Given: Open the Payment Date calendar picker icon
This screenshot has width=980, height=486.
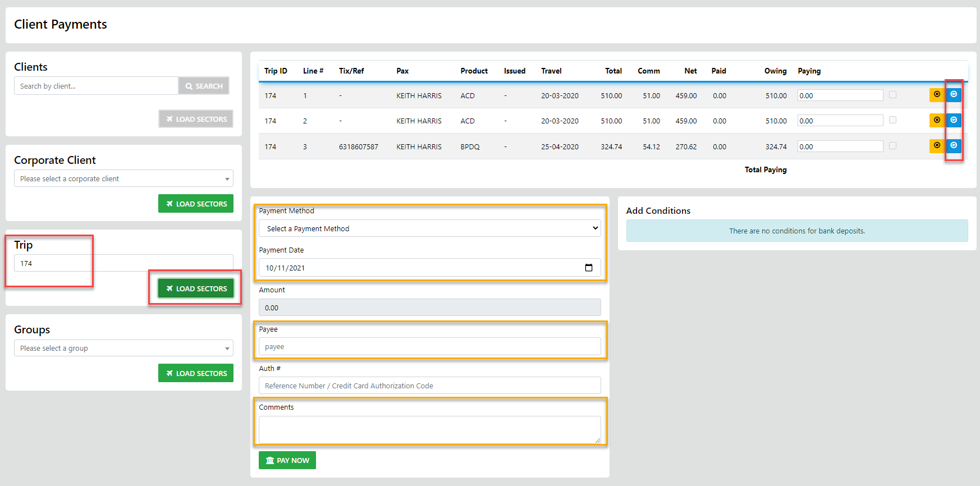Looking at the screenshot, I should [588, 268].
